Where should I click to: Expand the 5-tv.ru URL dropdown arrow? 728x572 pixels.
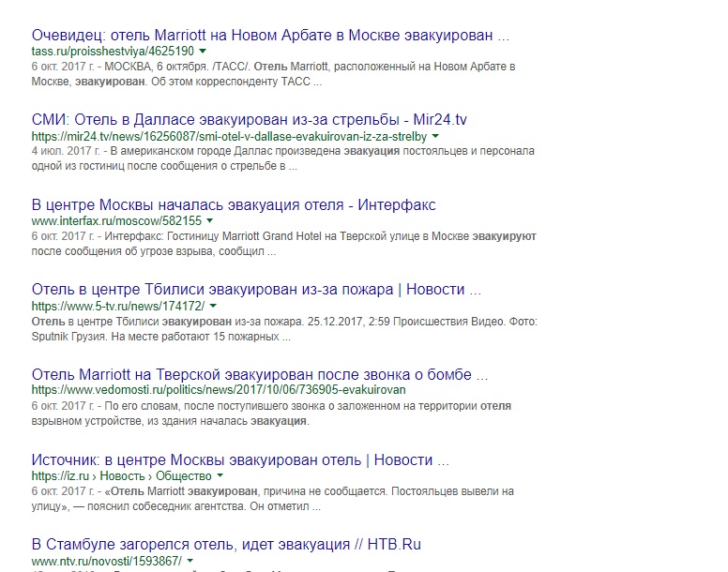coord(213,307)
